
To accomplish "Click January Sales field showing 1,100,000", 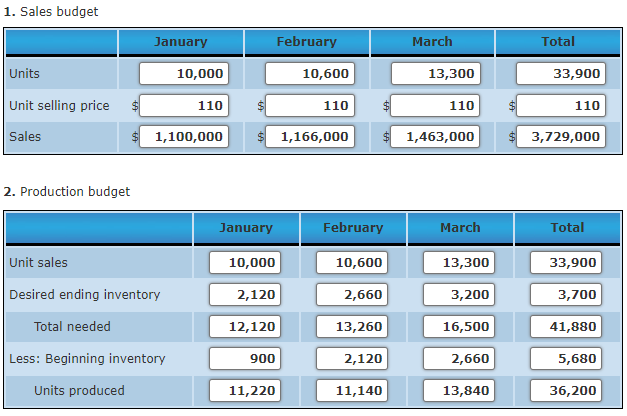I will click(184, 137).
